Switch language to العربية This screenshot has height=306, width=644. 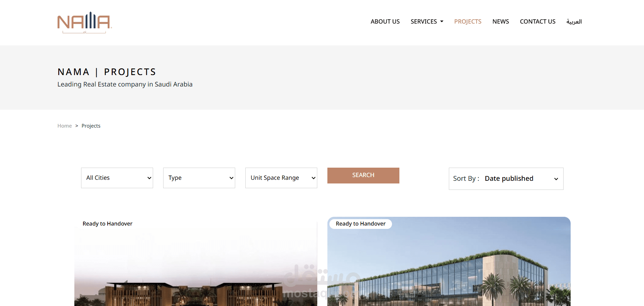[574, 22]
